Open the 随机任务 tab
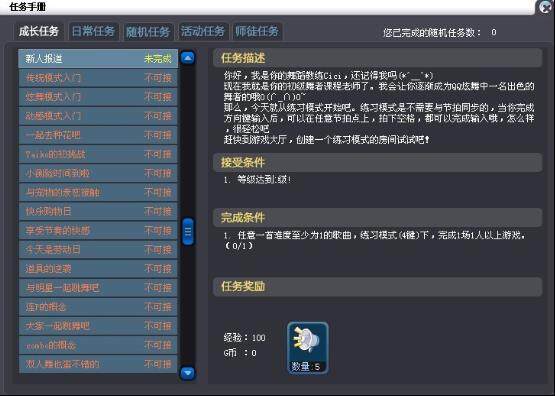 click(x=148, y=32)
